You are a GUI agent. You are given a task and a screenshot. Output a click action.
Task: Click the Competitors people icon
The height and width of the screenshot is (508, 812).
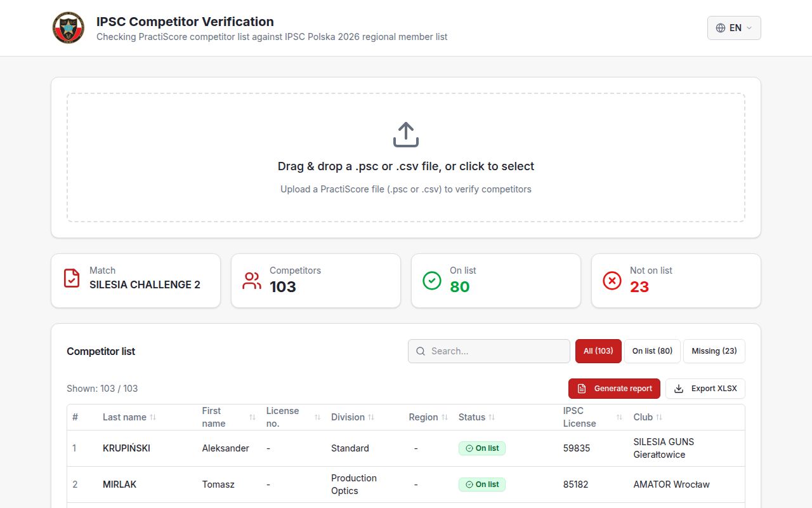coord(252,281)
